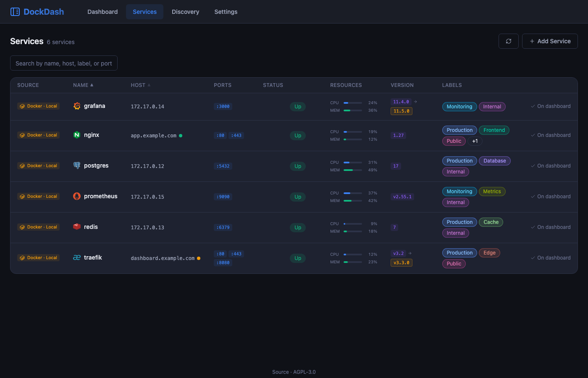Click the Docker box icon in grafana row
Screen dimensions: 588x378
22,106
